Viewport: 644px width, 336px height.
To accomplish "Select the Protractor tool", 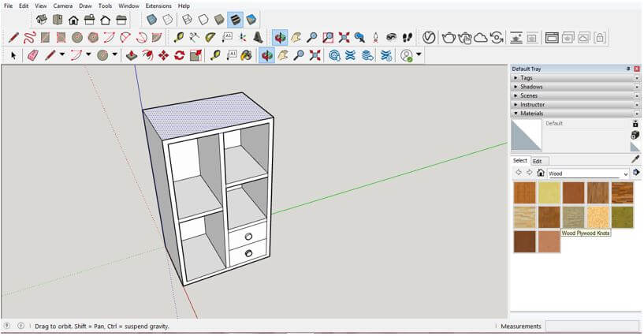I will coord(210,38).
